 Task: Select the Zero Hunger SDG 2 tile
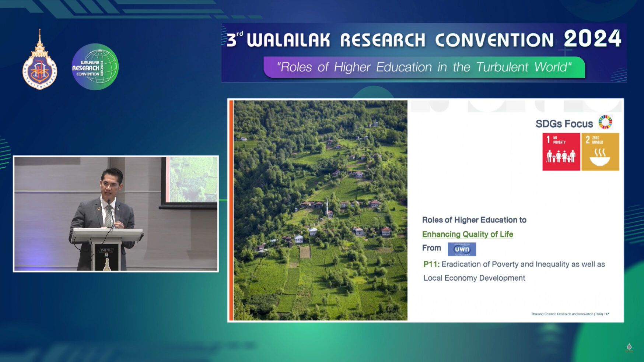(x=600, y=152)
